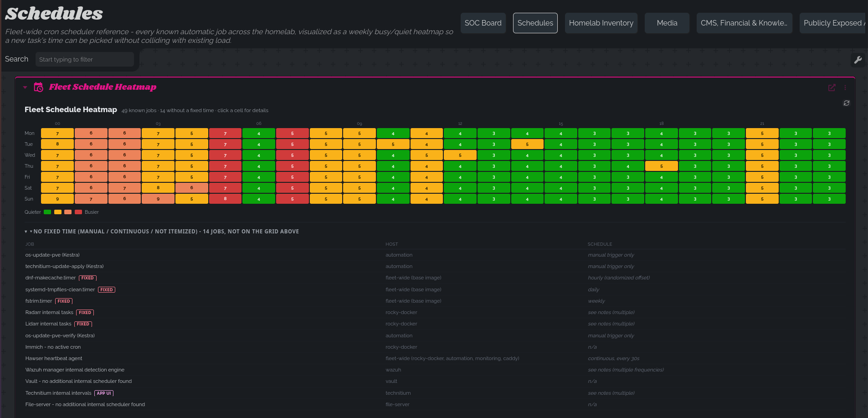Image resolution: width=868 pixels, height=418 pixels.
Task: Open the Sunday 01:00 cell showing 7
Action: pyautogui.click(x=91, y=199)
